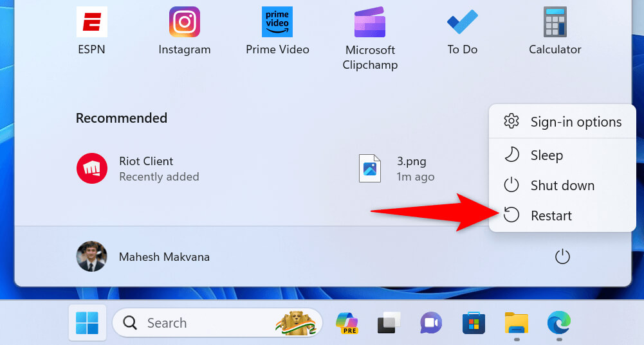Launch Instagram from pinned apps
644x345 pixels.
pos(185,30)
